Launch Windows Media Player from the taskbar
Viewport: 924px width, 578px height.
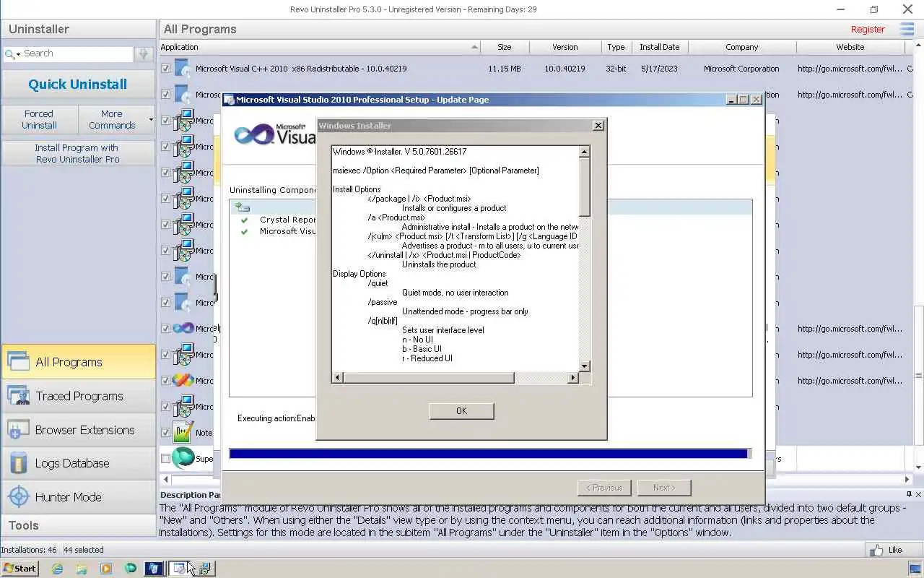point(106,569)
